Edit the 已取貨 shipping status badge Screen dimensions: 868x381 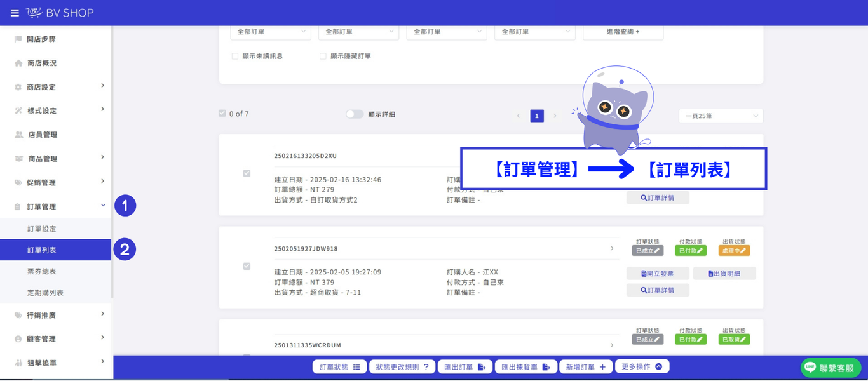pyautogui.click(x=734, y=340)
